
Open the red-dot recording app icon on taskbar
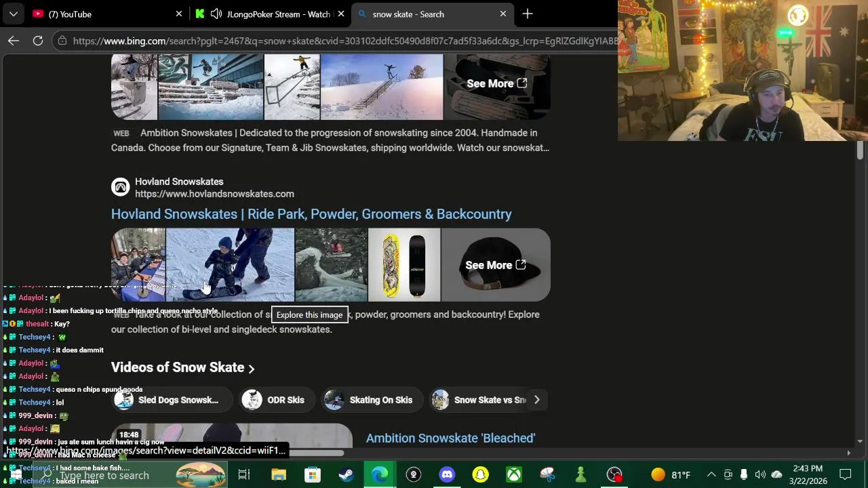tap(614, 474)
